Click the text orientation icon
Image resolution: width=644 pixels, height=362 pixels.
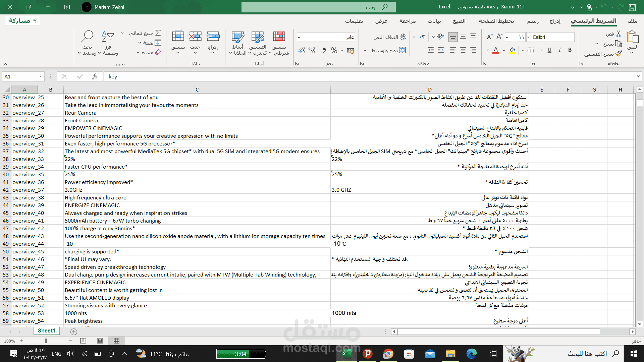tap(441, 37)
